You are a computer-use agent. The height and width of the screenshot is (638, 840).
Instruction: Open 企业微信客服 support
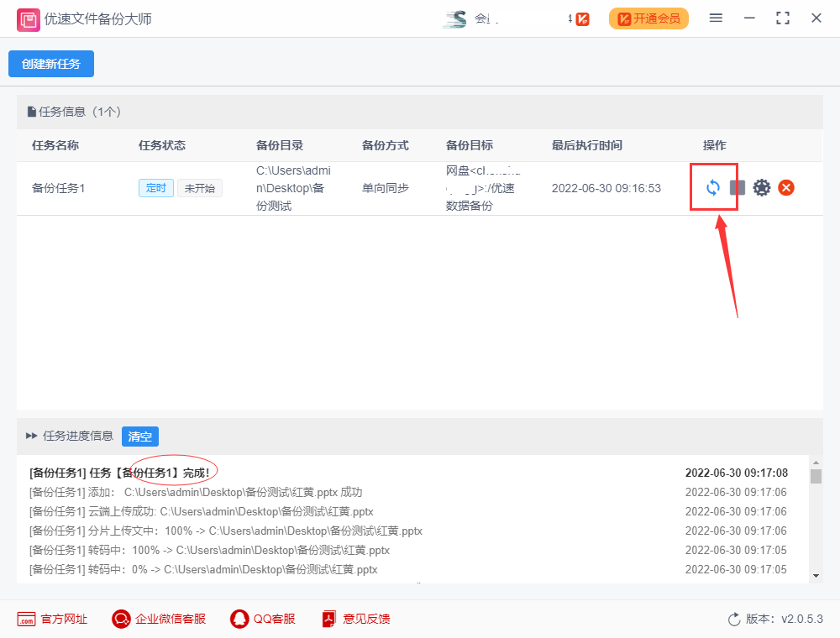[158, 619]
